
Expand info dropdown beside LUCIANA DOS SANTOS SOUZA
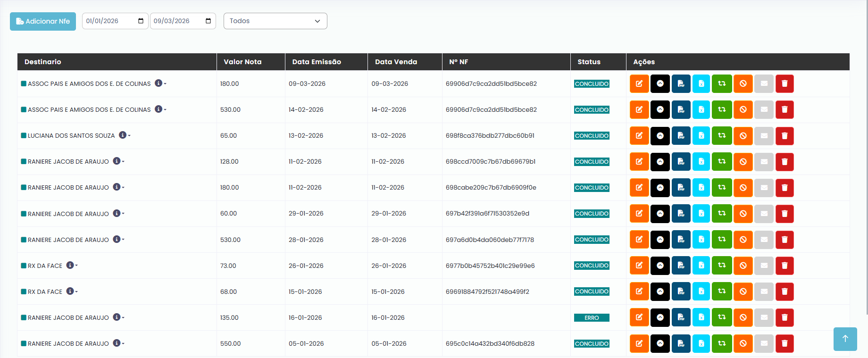tap(124, 135)
